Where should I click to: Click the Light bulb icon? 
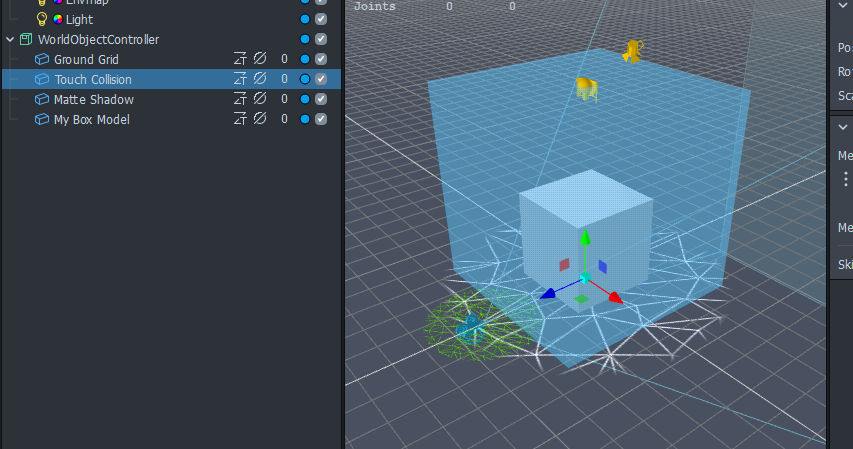[42, 20]
